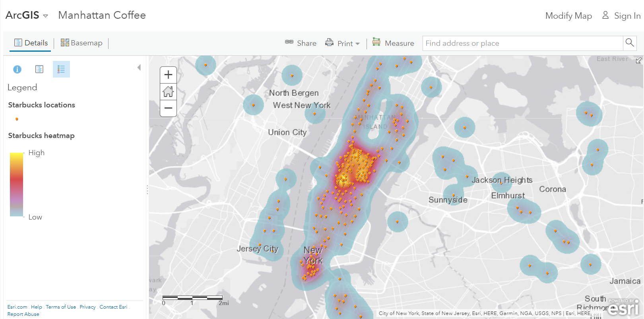The image size is (644, 319).
Task: Expand the map attribution text
Action: [489, 313]
